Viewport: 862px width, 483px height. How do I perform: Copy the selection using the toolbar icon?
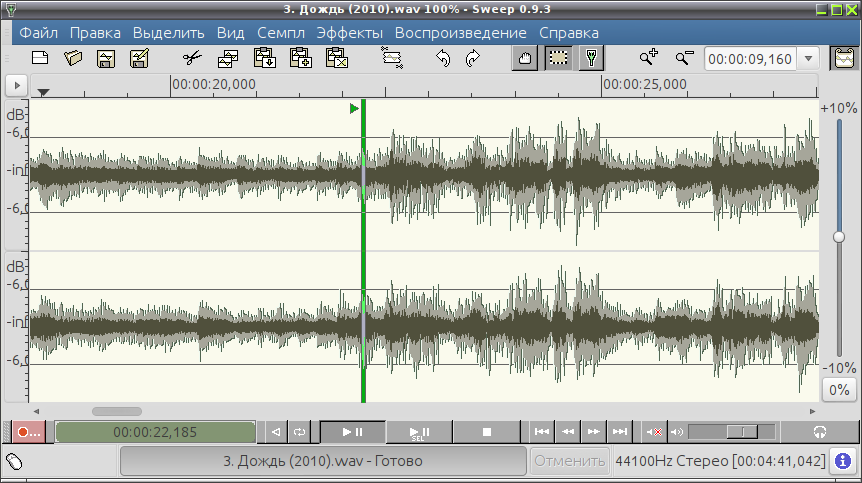pyautogui.click(x=228, y=58)
